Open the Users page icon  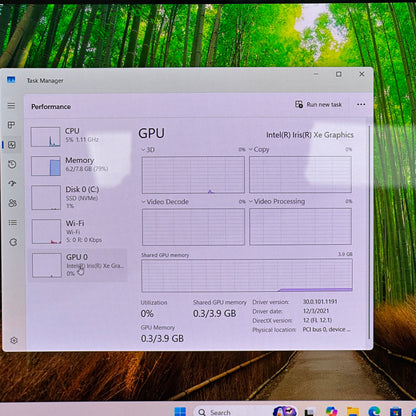tap(13, 203)
